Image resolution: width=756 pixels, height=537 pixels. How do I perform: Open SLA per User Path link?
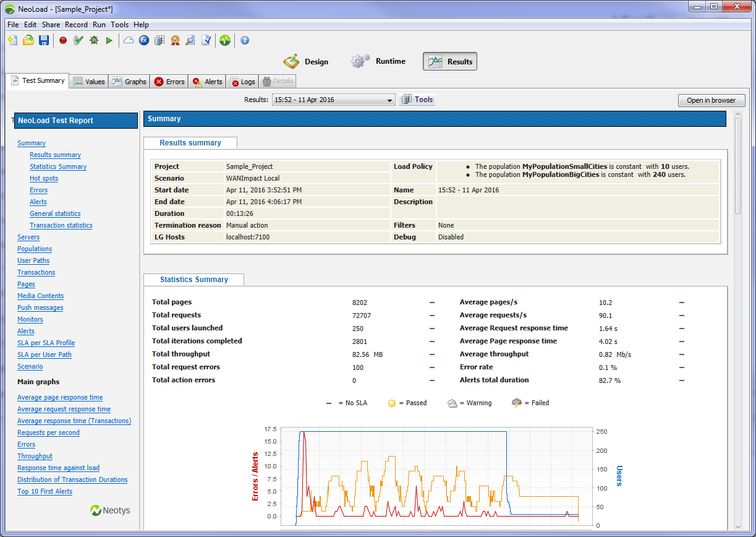pos(45,354)
